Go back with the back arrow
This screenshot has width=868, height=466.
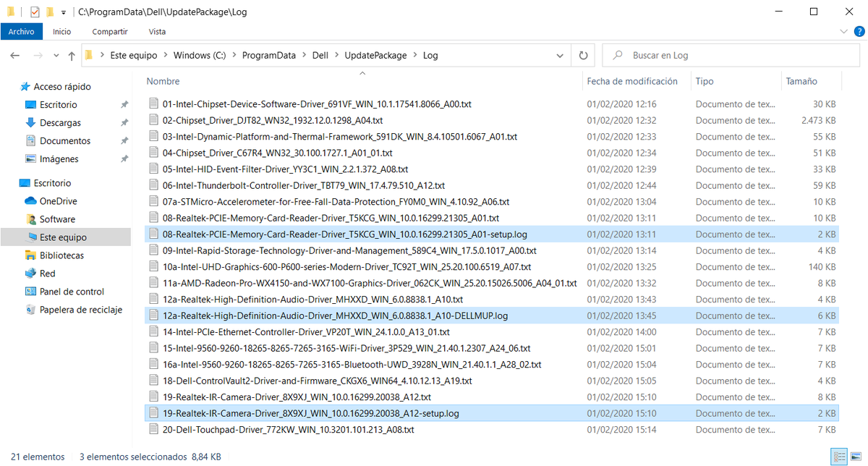coord(15,56)
